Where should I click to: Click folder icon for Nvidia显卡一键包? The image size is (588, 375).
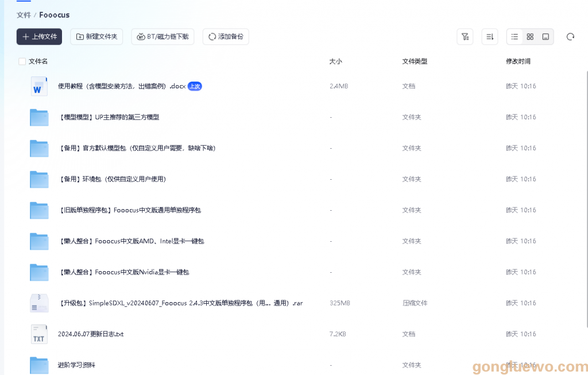click(x=39, y=272)
